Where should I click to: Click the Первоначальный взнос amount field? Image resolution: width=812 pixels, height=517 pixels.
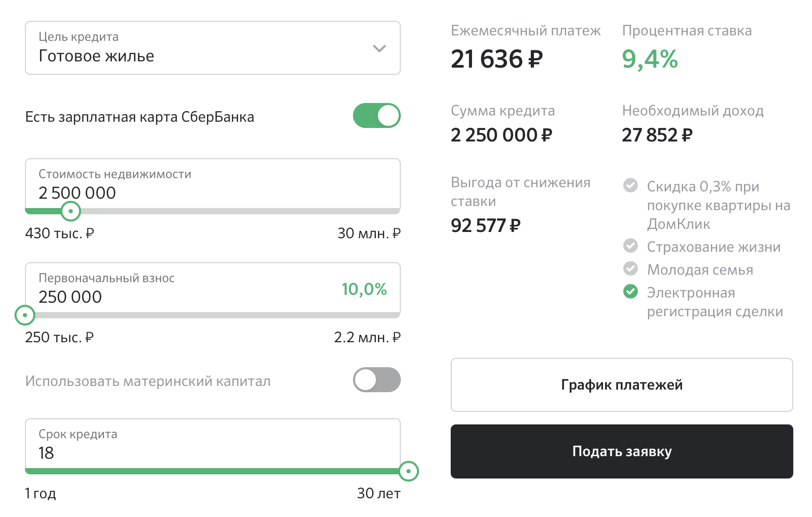coord(213,288)
